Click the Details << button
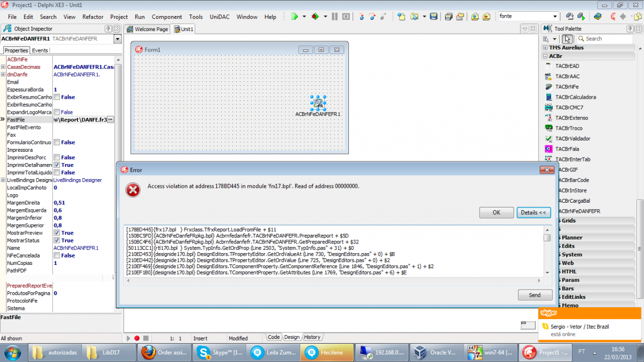 click(534, 212)
